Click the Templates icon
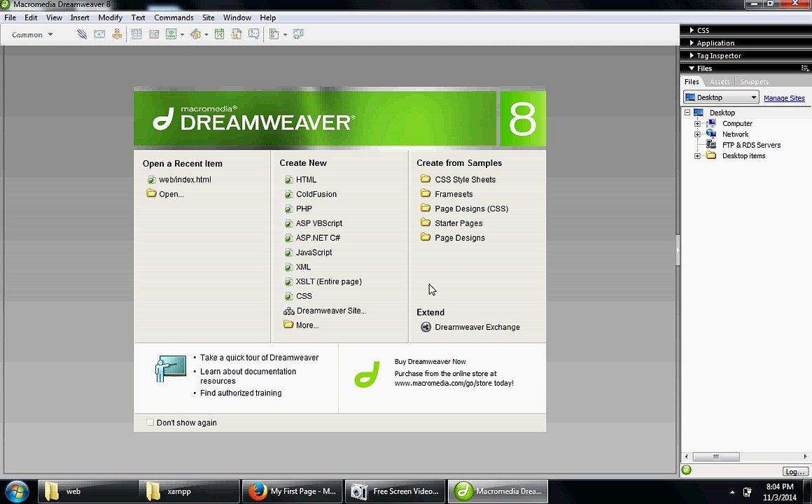Viewport: 812px width, 504px height. tap(274, 34)
